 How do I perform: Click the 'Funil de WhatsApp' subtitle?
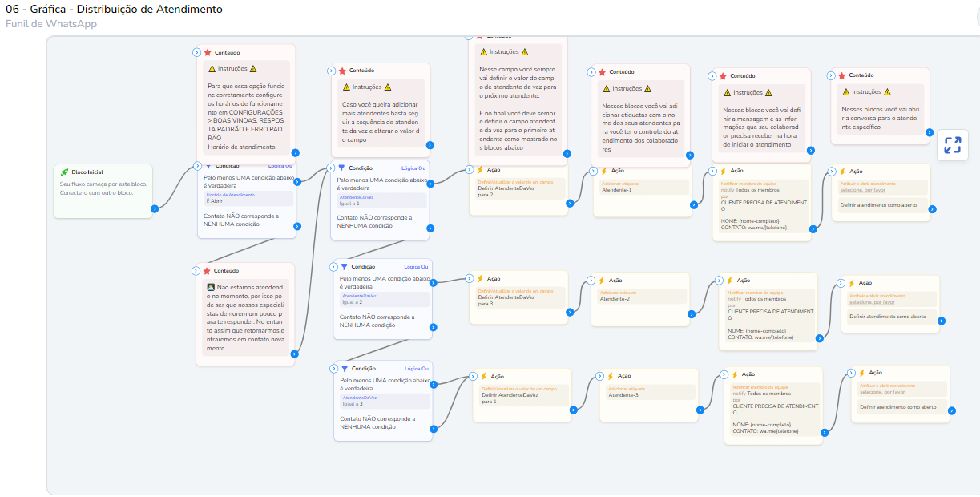(51, 24)
